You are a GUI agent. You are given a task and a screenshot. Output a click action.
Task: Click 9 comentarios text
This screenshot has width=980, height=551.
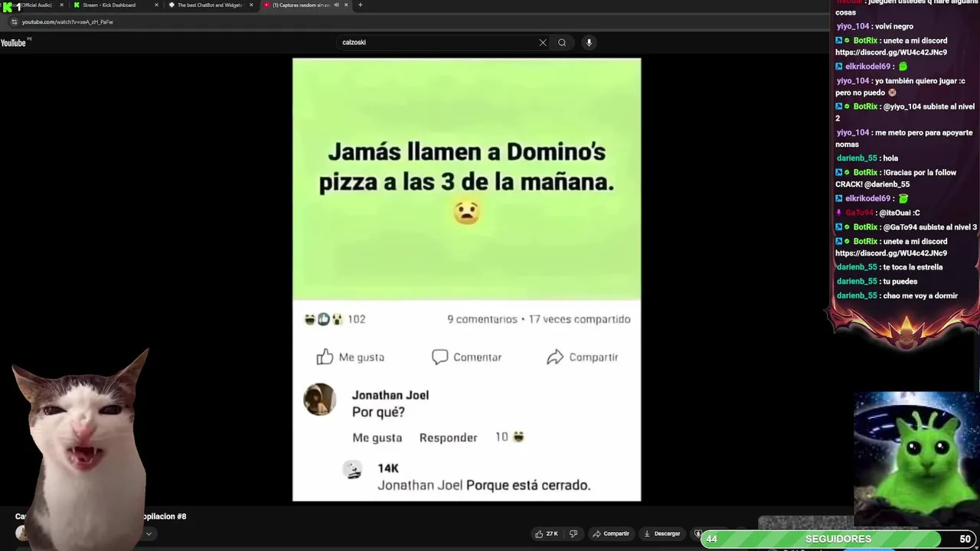[x=482, y=319]
